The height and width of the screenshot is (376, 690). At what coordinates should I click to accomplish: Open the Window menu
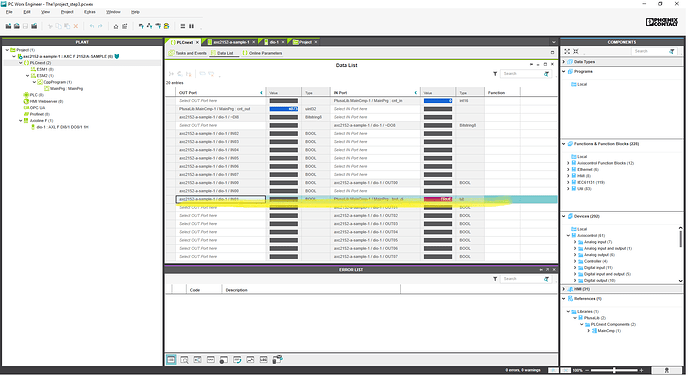[x=113, y=12]
